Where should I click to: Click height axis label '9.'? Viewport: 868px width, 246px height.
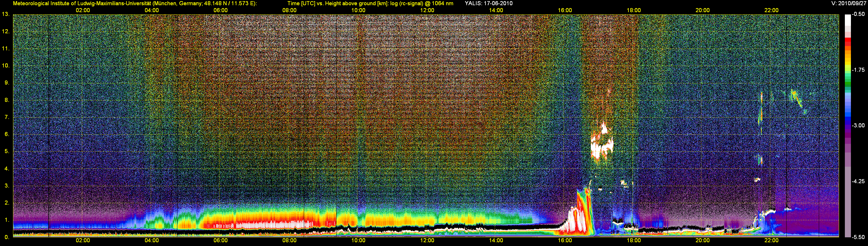click(x=7, y=82)
